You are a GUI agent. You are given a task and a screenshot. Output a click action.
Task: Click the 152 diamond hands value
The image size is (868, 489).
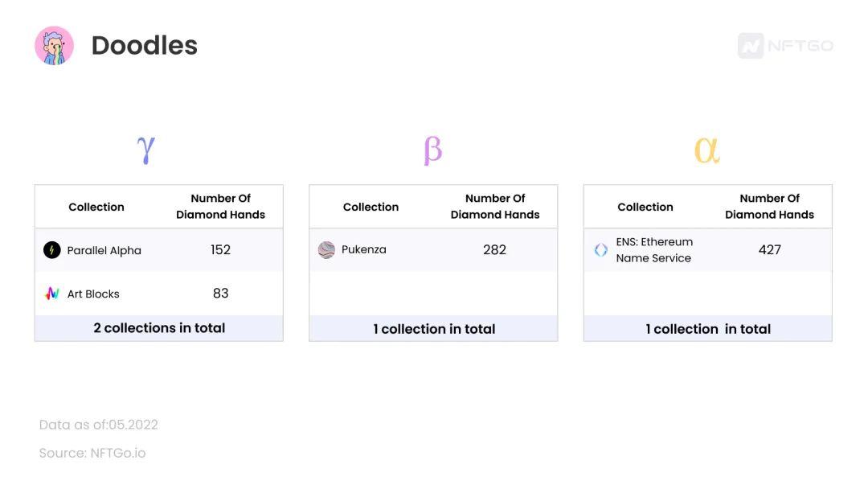(x=220, y=250)
